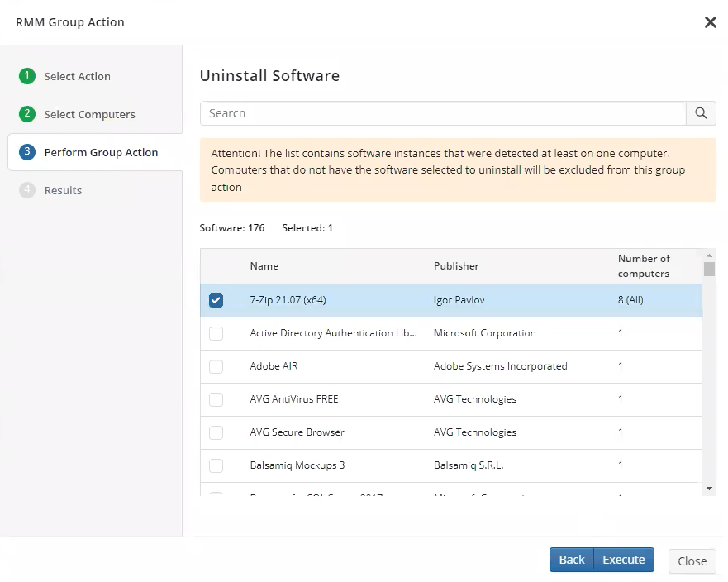728x582 pixels.
Task: Click the Adobe AIR name cell
Action: click(274, 366)
